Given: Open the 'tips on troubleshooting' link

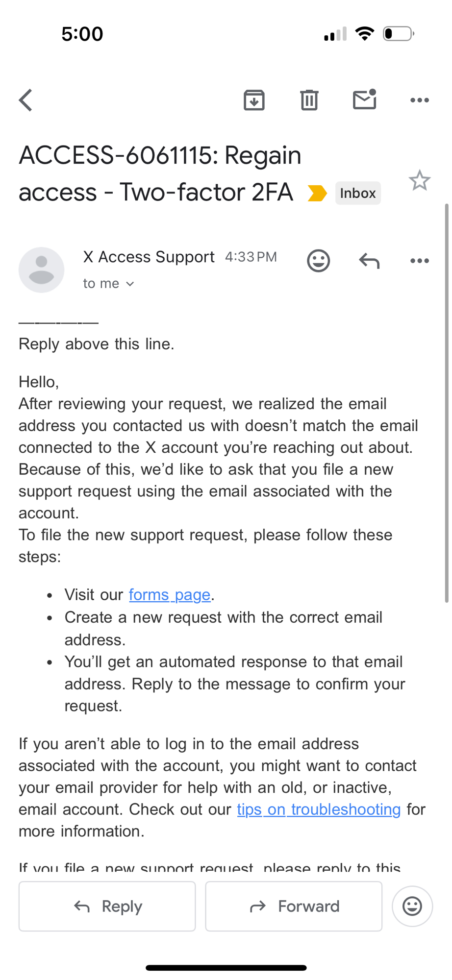Looking at the screenshot, I should [x=319, y=809].
